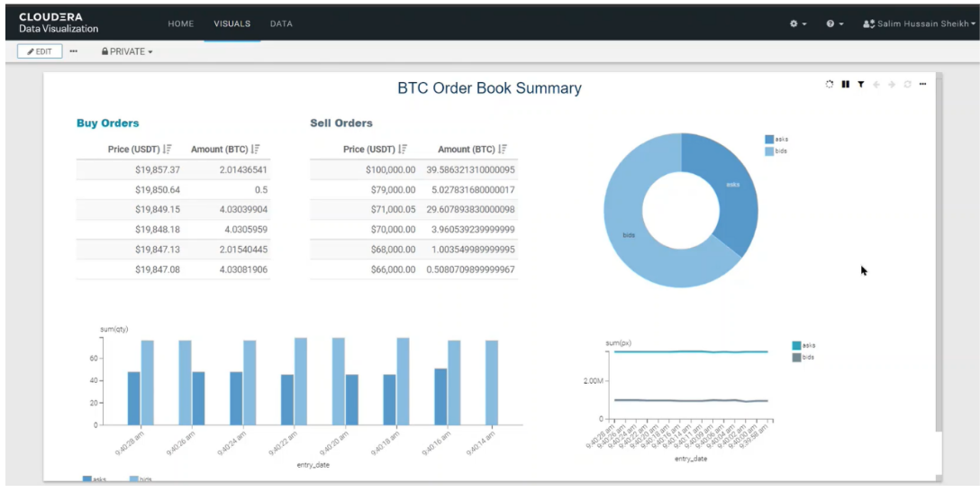
Task: Select the $19,847.08 buy price cell
Action: 158,269
